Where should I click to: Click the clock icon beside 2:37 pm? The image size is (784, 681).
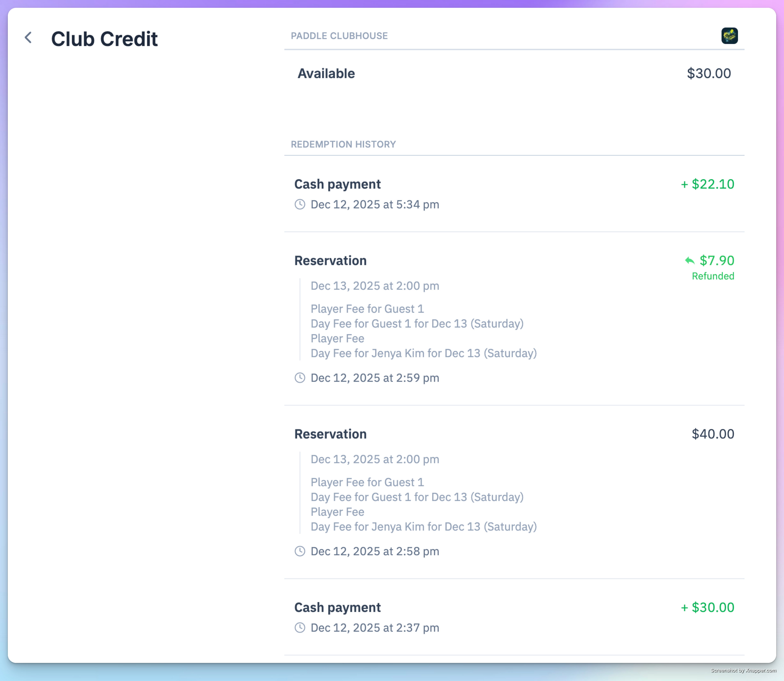[x=300, y=627]
